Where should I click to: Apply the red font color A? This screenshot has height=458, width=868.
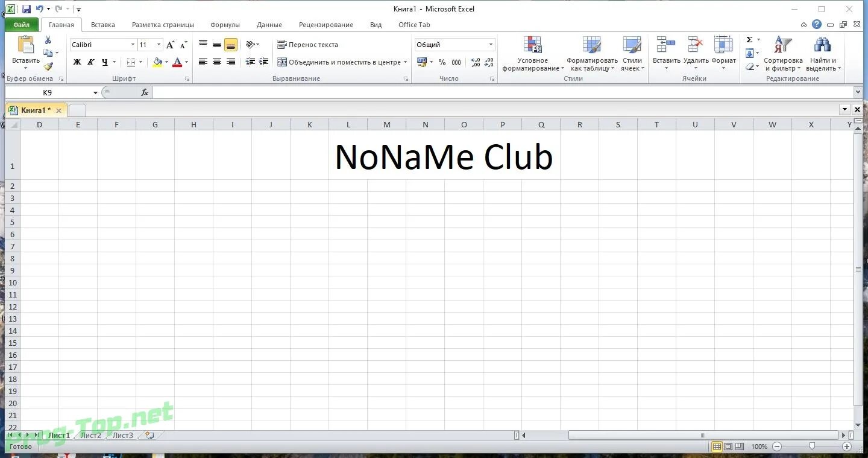[177, 62]
